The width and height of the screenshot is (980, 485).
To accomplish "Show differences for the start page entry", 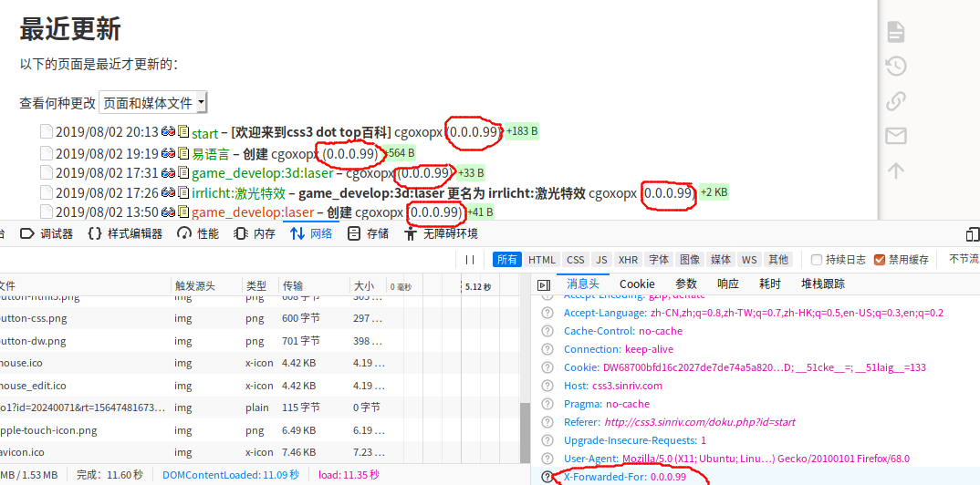I will pyautogui.click(x=169, y=132).
